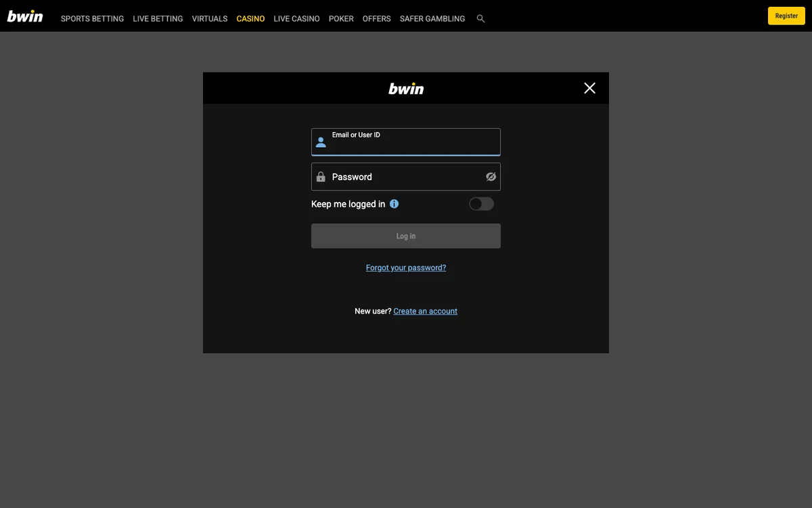Click the yellow Register button

click(x=786, y=16)
